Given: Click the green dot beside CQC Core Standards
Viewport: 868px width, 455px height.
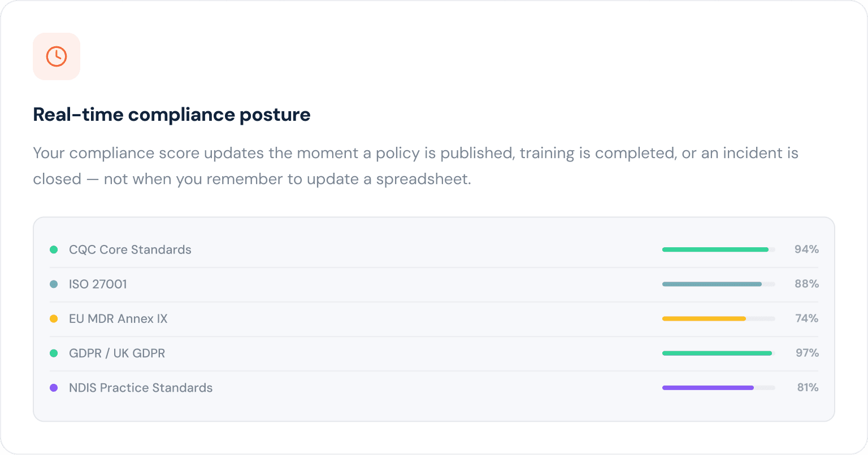Looking at the screenshot, I should 54,250.
